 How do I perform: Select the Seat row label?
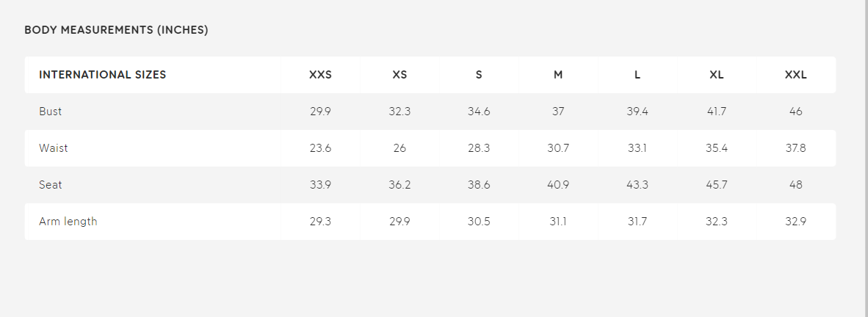[51, 185]
